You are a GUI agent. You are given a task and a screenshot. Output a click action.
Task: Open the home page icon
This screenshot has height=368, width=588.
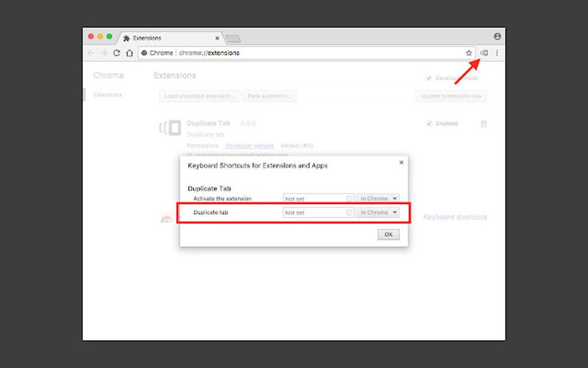pos(129,52)
